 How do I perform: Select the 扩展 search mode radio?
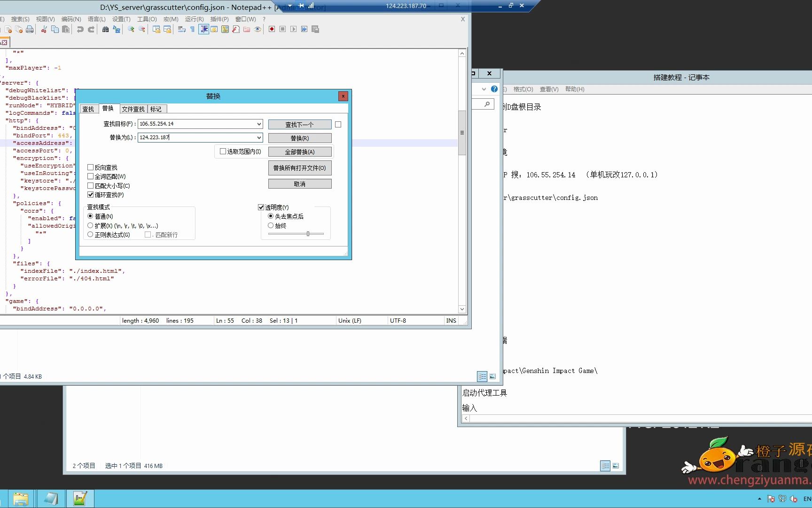90,226
